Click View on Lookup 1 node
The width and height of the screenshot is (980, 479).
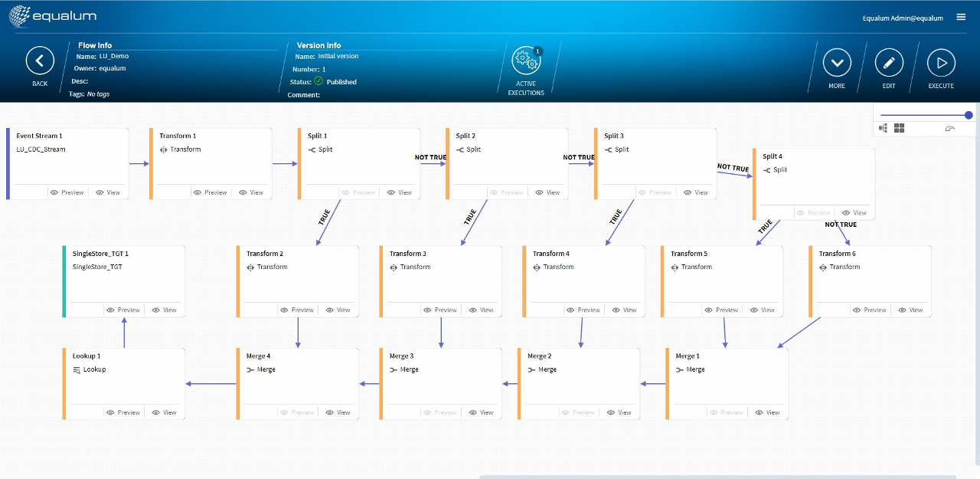(x=165, y=412)
